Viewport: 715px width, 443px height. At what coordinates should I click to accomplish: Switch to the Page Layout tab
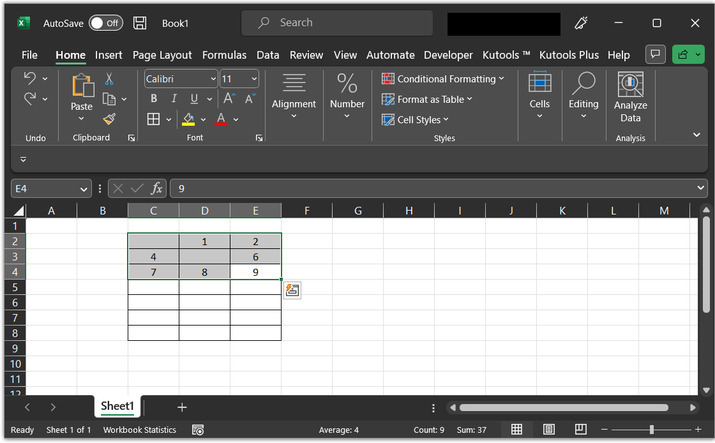pos(162,55)
